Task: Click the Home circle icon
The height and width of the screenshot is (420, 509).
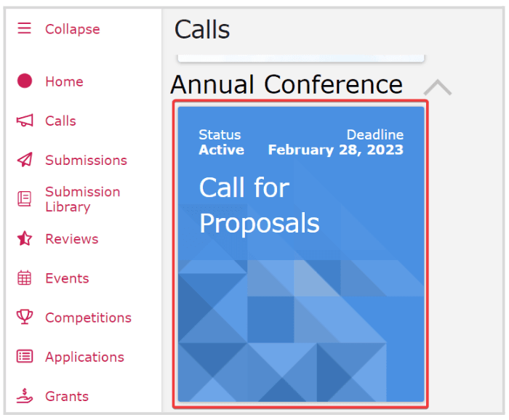Action: click(25, 81)
